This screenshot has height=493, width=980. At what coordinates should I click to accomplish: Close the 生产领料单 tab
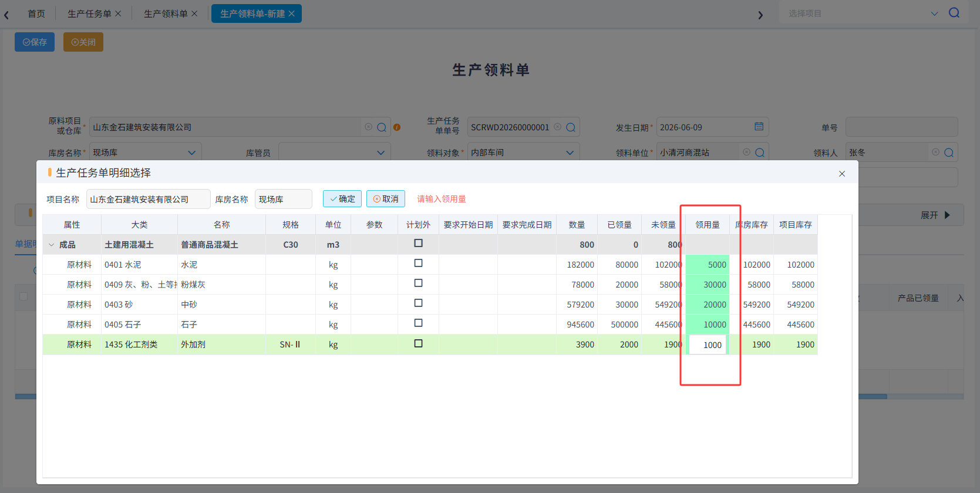point(194,13)
